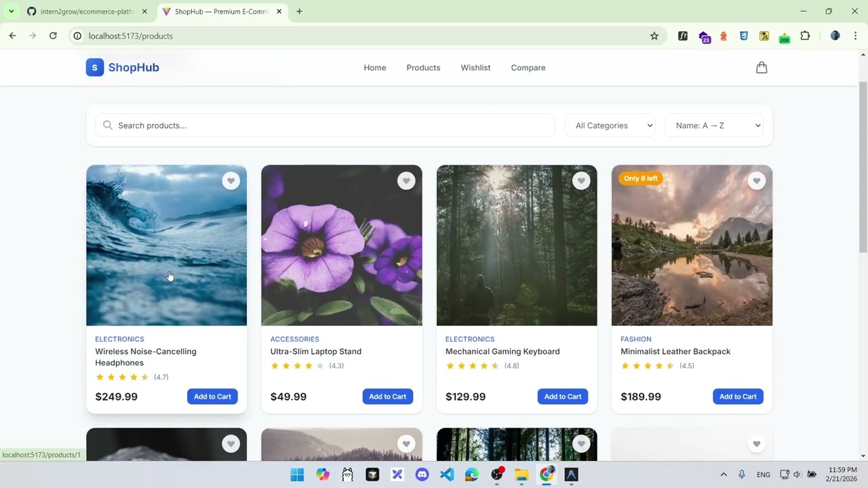Click the Search products input field

(325, 125)
